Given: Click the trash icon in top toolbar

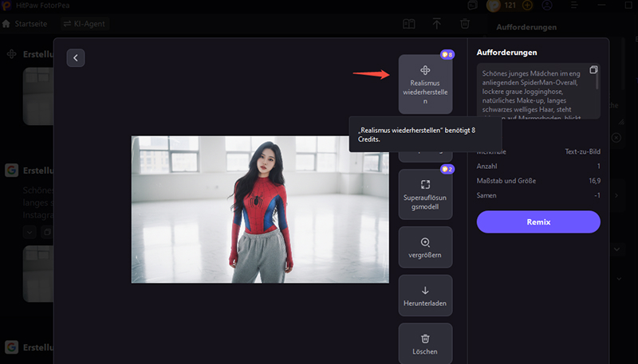Looking at the screenshot, I should coord(465,24).
